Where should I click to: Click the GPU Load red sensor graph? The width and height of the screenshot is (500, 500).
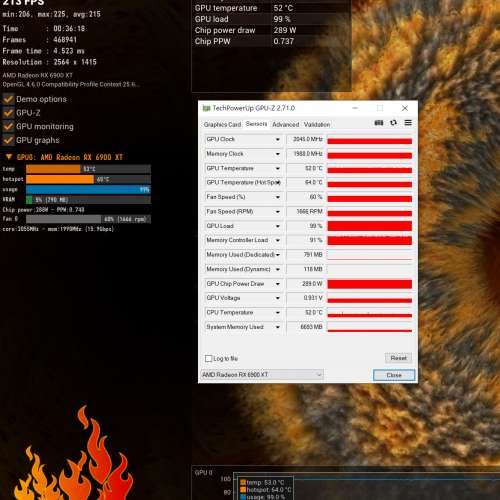tap(370, 226)
